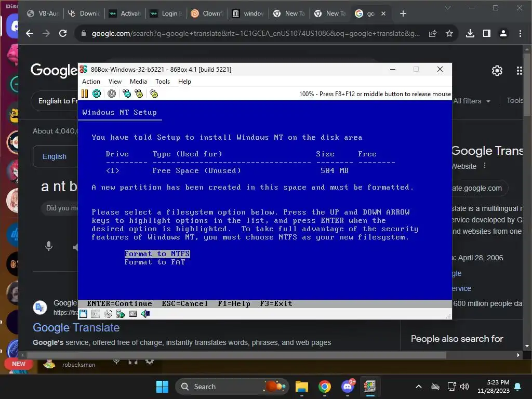Click the CD-ROM status bar icon

pyautogui.click(x=108, y=314)
